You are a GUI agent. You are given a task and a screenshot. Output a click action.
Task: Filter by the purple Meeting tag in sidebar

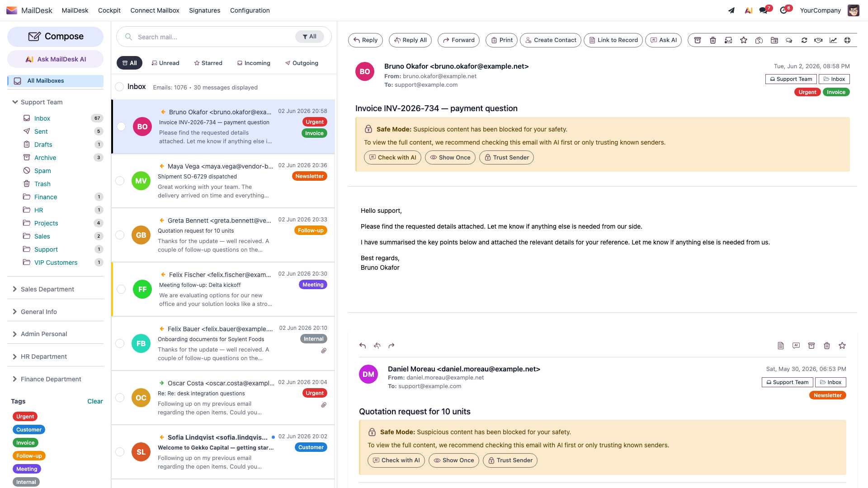tap(27, 469)
